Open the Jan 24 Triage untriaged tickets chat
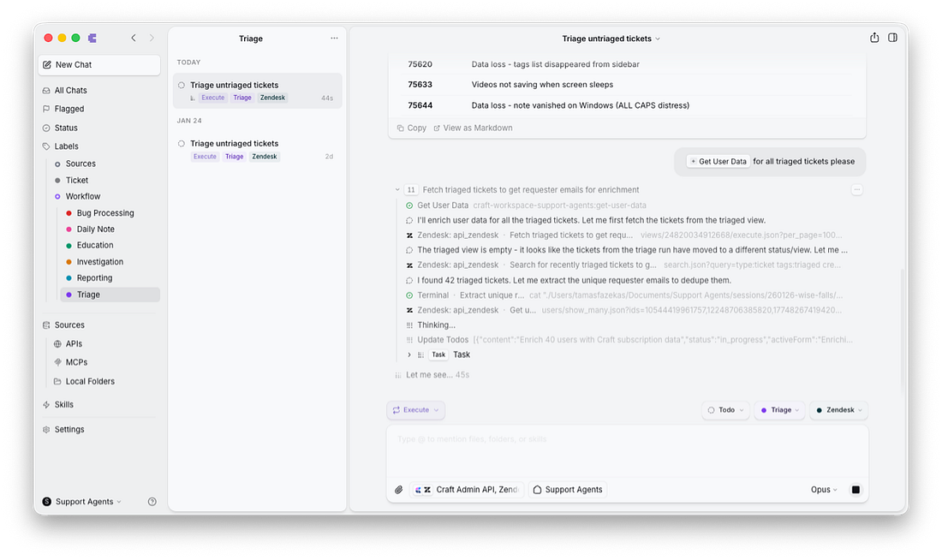Viewport: 942px width, 560px height. (257, 150)
